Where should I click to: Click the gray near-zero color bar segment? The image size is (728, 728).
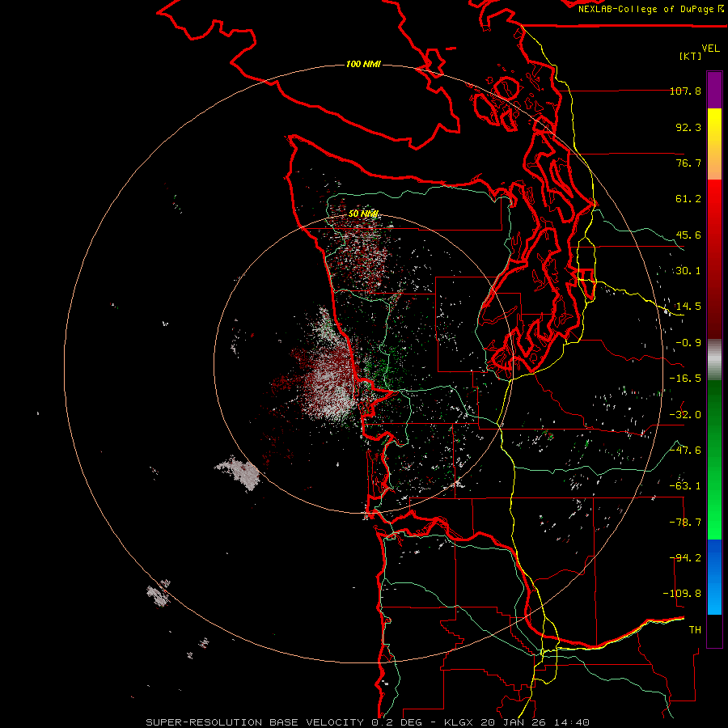point(714,359)
